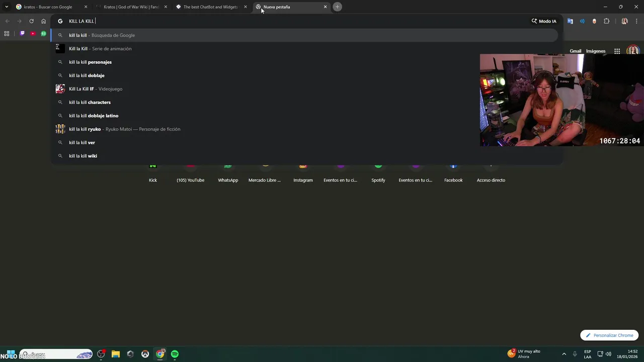The image size is (644, 362).
Task: Click the Google Translate extension icon
Action: pyautogui.click(x=570, y=21)
